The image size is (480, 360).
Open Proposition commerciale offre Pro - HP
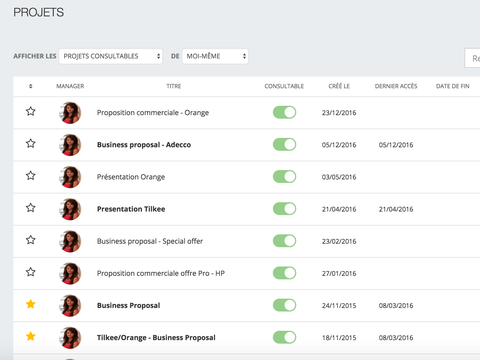(161, 273)
